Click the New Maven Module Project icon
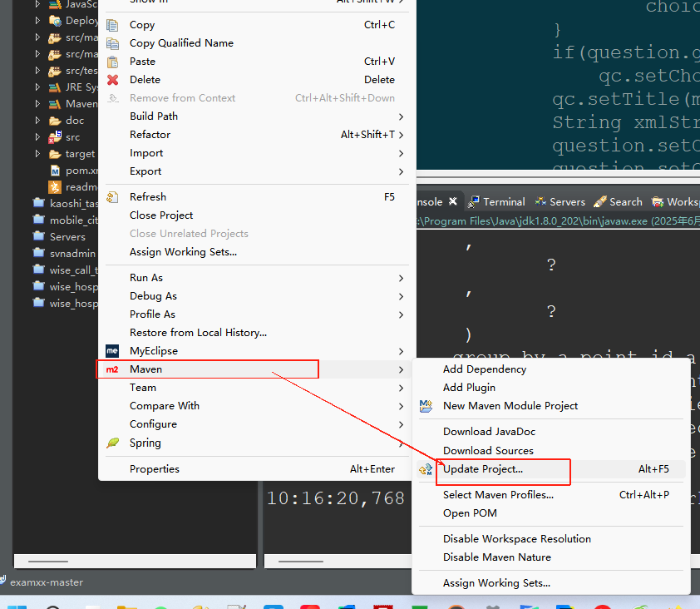This screenshot has height=609, width=700. coord(426,406)
